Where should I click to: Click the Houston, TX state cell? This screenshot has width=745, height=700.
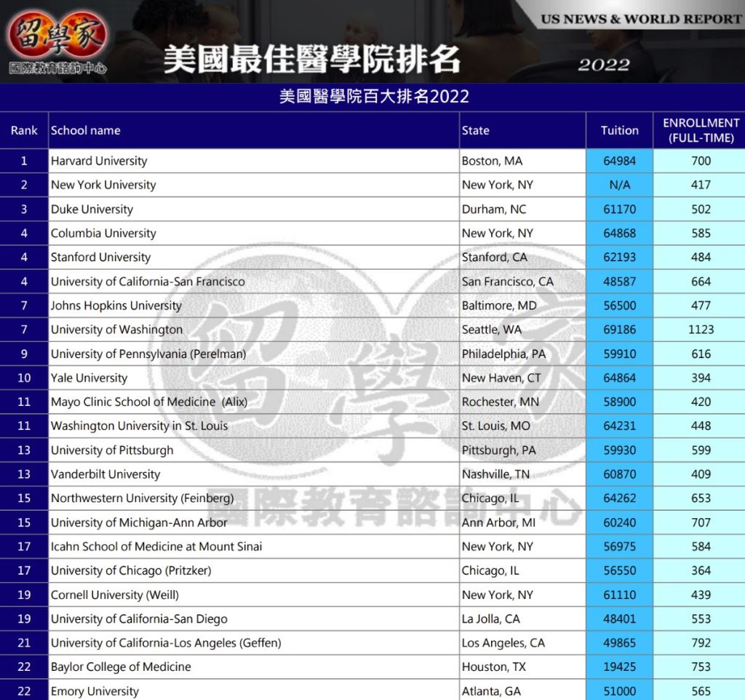point(522,667)
